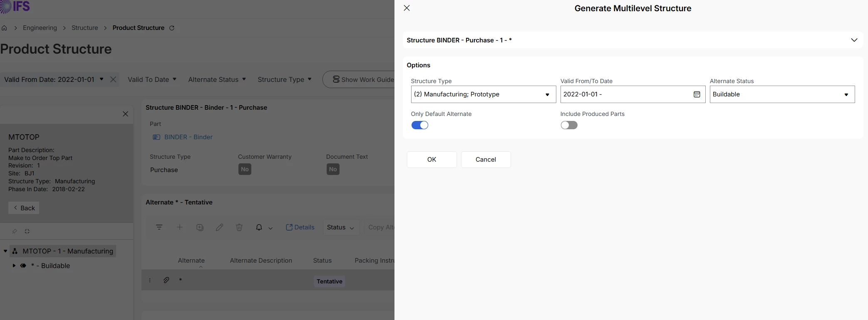Collapse the Structure BINDER section chevron
Screen dimensions: 868x320
coord(854,40)
